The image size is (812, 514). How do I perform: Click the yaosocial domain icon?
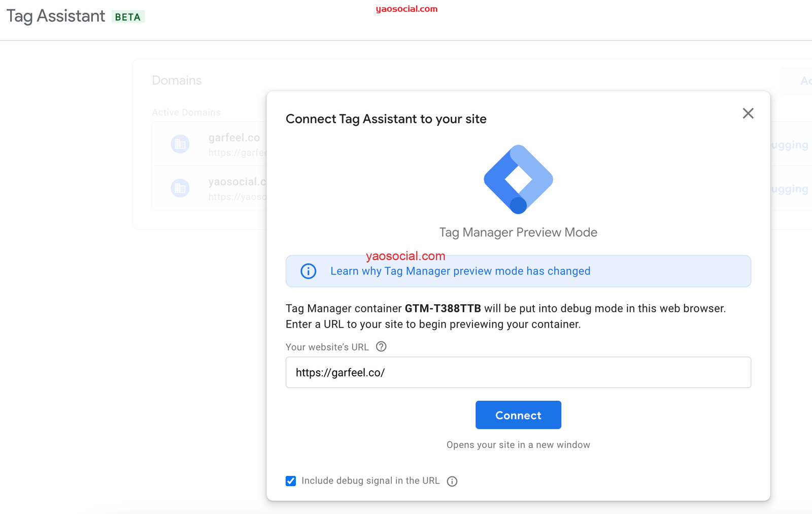click(180, 188)
